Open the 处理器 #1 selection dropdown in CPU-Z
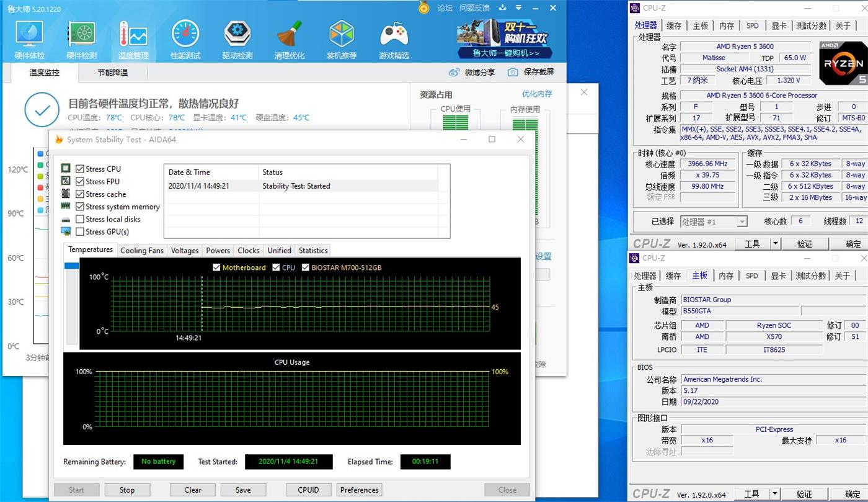The image size is (868, 502). [x=713, y=222]
